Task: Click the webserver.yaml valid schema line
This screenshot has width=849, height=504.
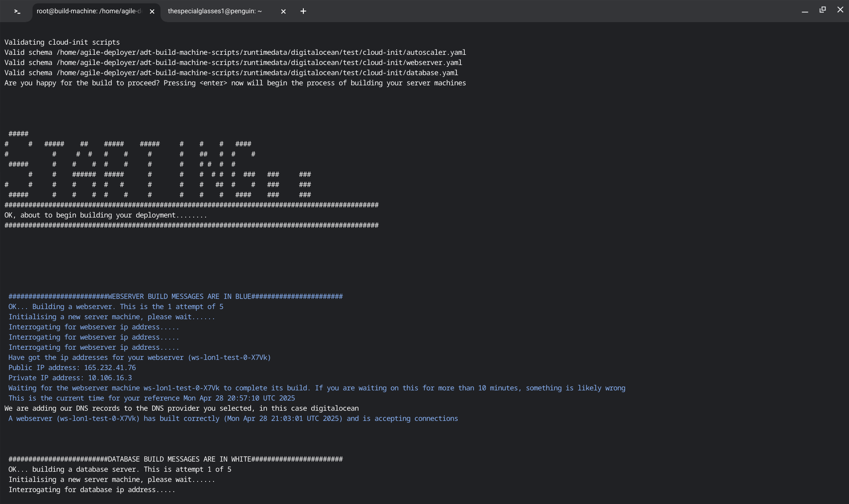Action: click(x=233, y=63)
